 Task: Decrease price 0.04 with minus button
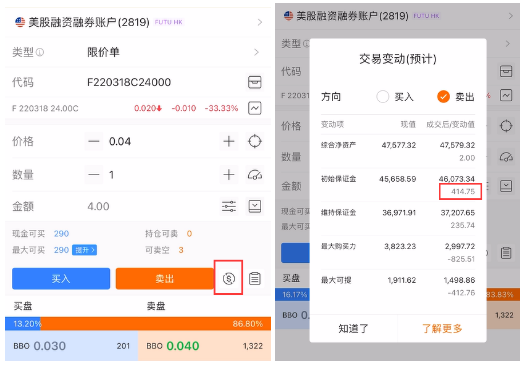[x=94, y=141]
